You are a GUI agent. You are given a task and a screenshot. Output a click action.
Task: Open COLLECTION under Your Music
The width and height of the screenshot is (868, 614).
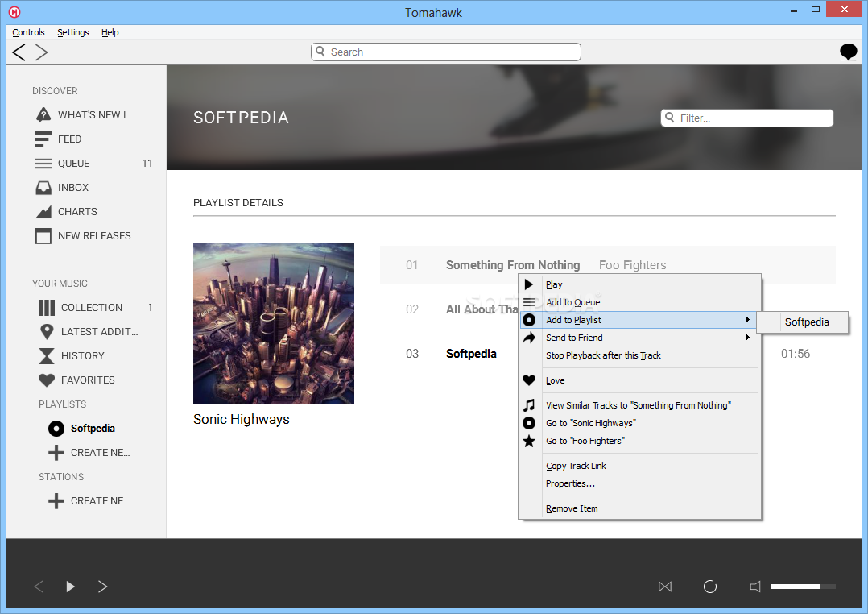point(91,308)
